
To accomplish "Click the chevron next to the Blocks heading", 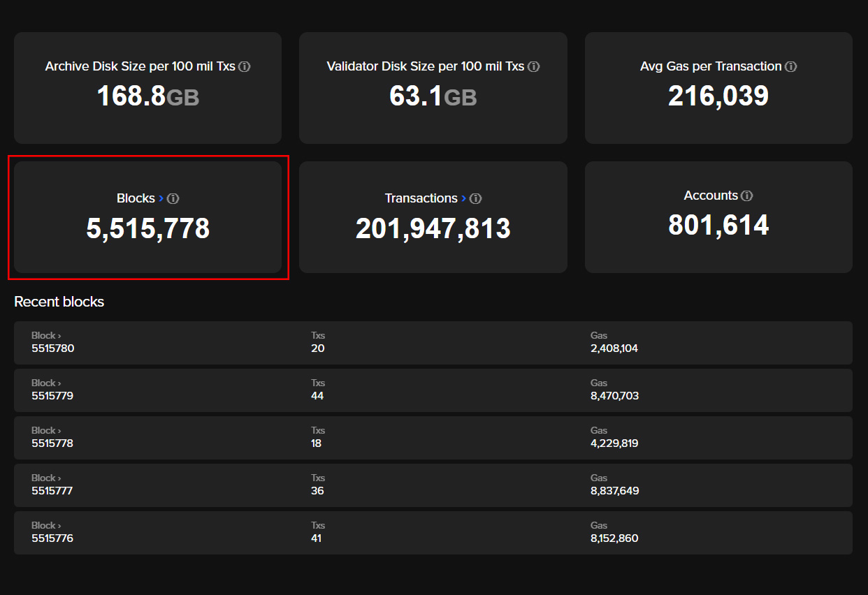I will coord(160,198).
